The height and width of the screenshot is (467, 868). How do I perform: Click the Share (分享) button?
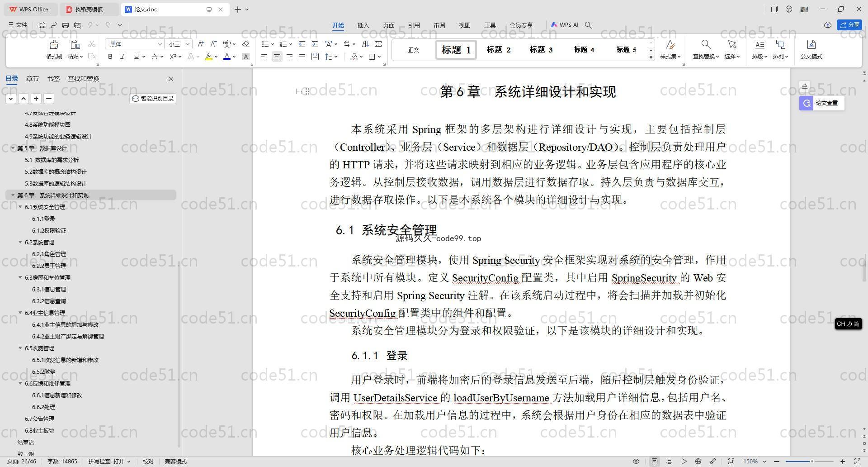click(849, 25)
